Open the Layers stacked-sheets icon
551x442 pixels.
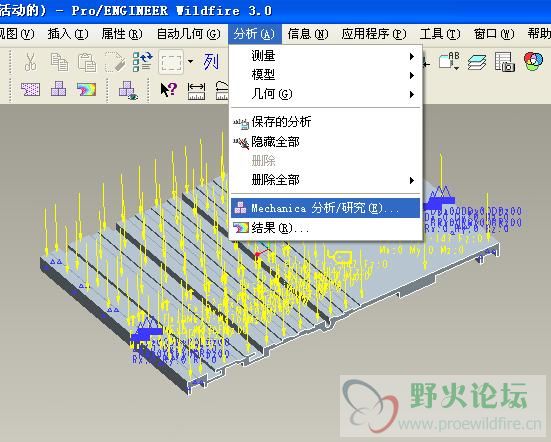coord(477,62)
